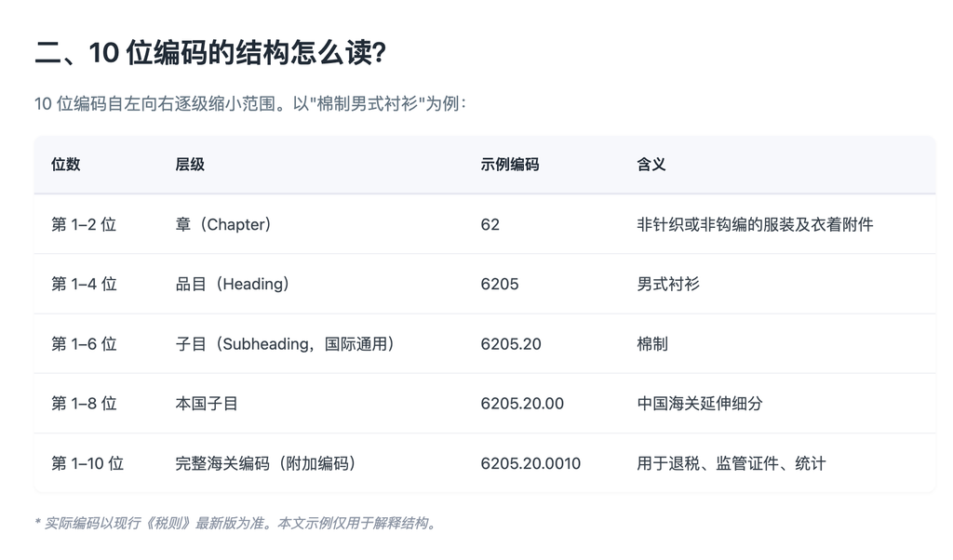
Task: Click example code 6205.20.00
Action: (522, 404)
